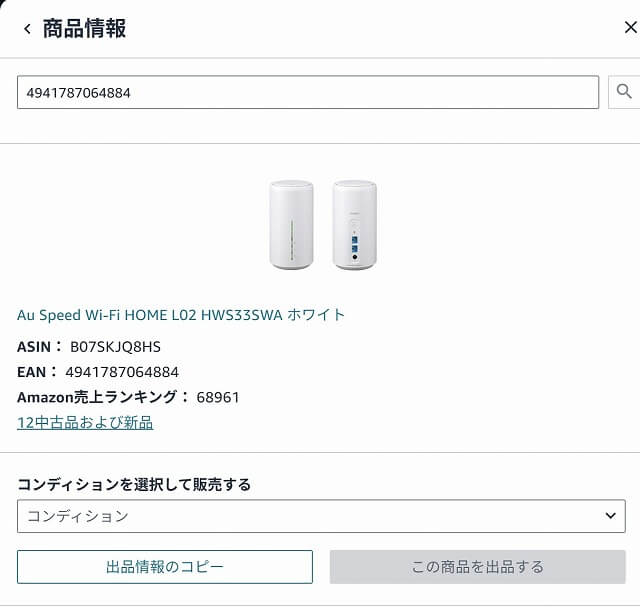The width and height of the screenshot is (640, 607).
Task: Focus the search field containing 4941787064884
Action: 308,92
